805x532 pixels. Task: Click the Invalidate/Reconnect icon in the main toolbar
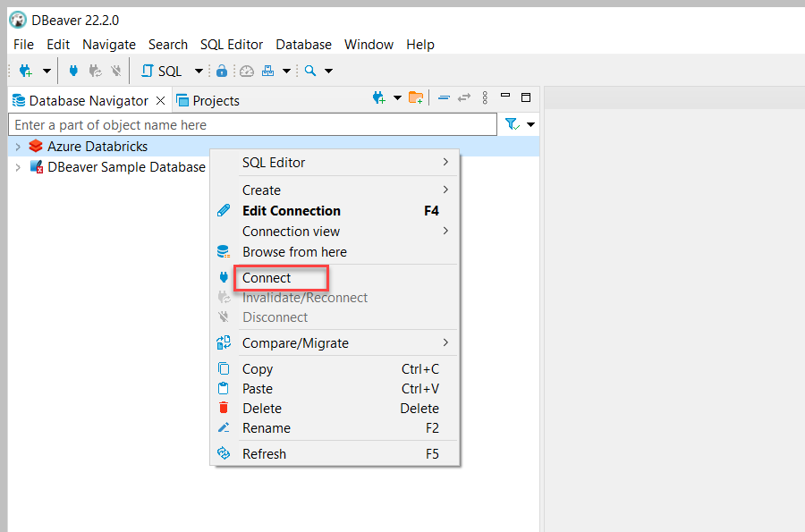(x=95, y=71)
